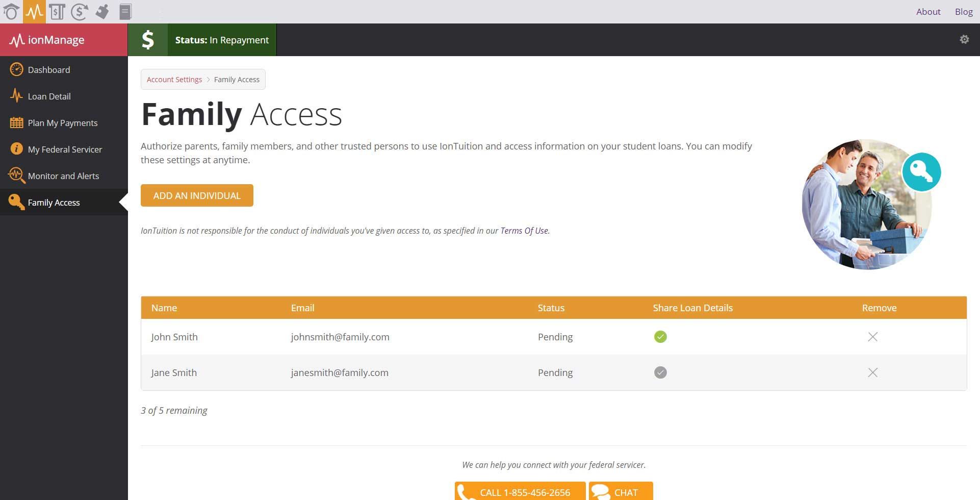Viewport: 980px width, 500px height.
Task: Click Pending status in Jane Smith row
Action: point(555,372)
